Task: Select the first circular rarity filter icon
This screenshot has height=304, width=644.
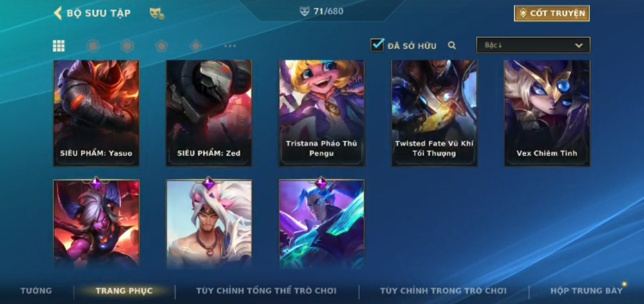Action: click(93, 46)
